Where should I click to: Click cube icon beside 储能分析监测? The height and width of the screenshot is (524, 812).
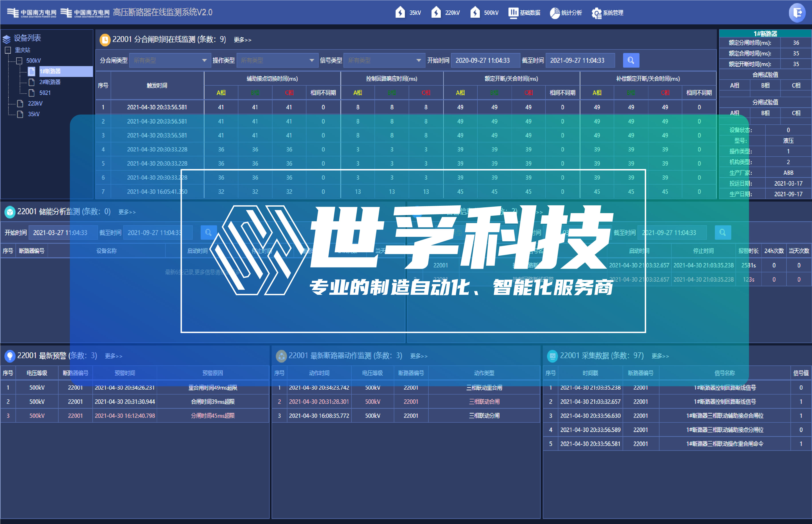pos(10,212)
